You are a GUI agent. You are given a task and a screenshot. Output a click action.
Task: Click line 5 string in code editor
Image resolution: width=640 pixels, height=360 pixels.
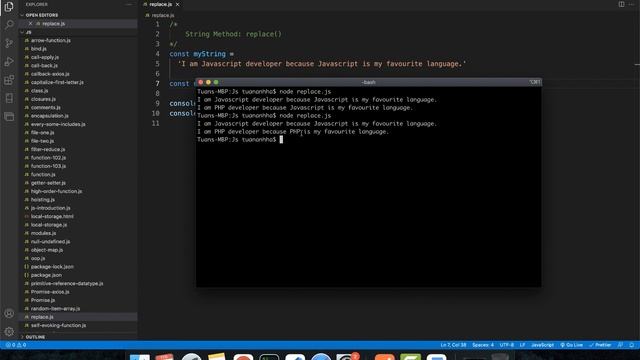(x=322, y=64)
